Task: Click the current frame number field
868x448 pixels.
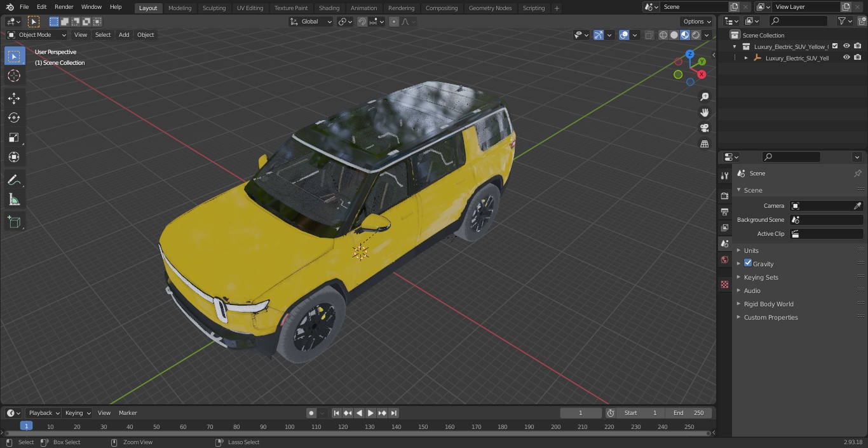Action: click(581, 413)
